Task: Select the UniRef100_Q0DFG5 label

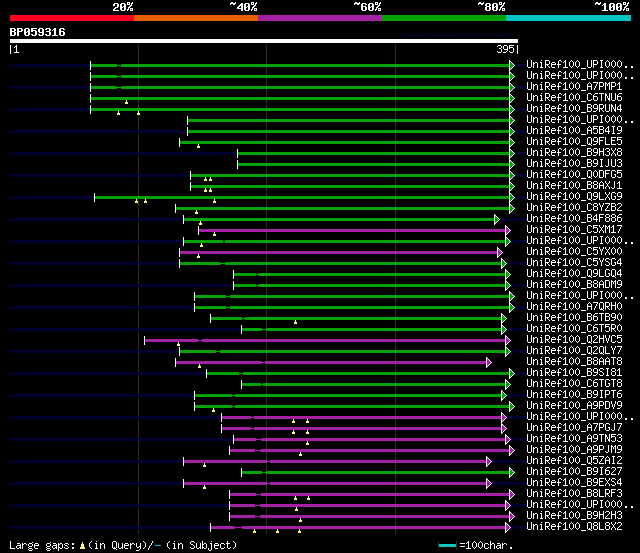Action: click(x=574, y=175)
